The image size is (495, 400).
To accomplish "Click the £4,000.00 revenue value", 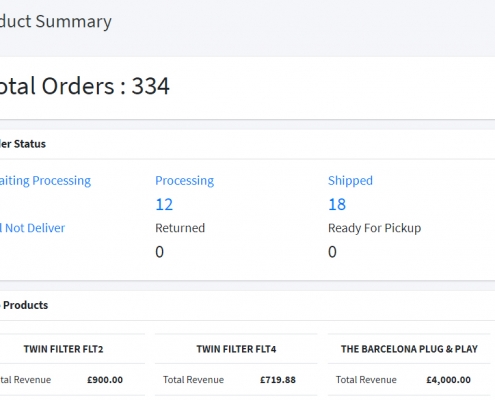I will (x=448, y=380).
